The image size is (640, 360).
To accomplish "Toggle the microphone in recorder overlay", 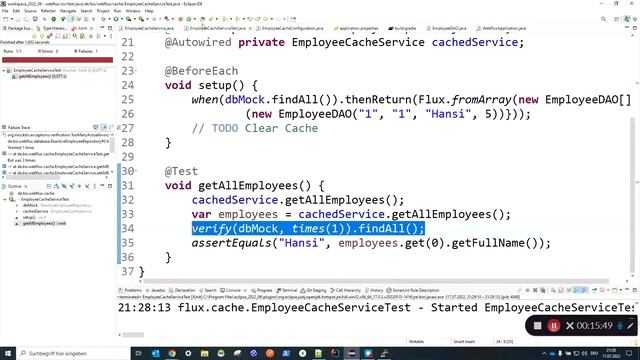I will coord(620,326).
